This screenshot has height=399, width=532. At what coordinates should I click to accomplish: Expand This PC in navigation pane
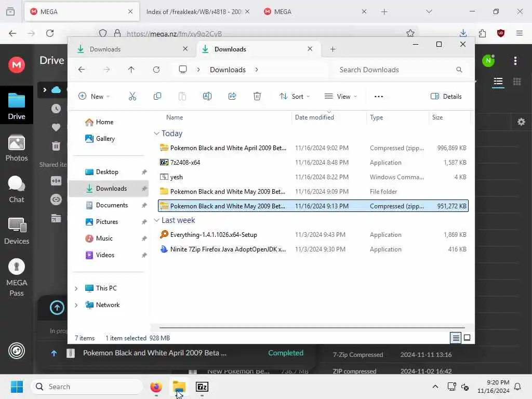pyautogui.click(x=76, y=288)
